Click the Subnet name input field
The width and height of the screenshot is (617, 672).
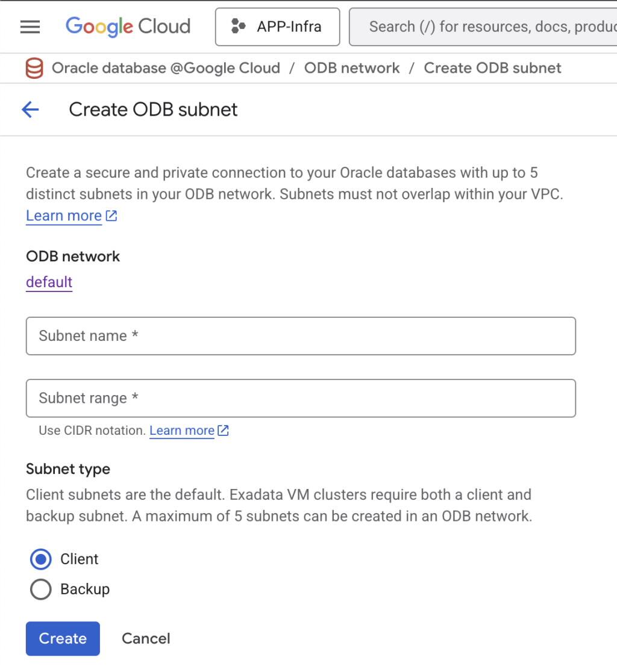pos(301,336)
